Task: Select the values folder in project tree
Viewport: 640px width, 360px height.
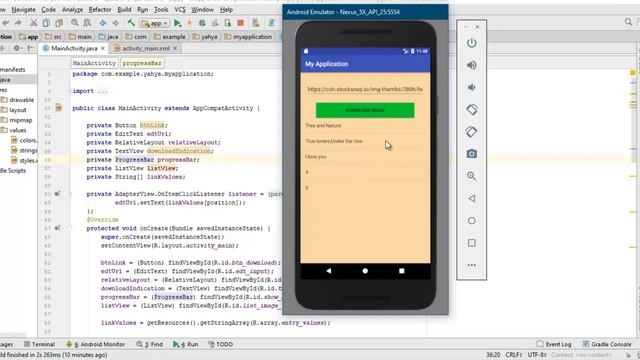Action: [x=13, y=130]
